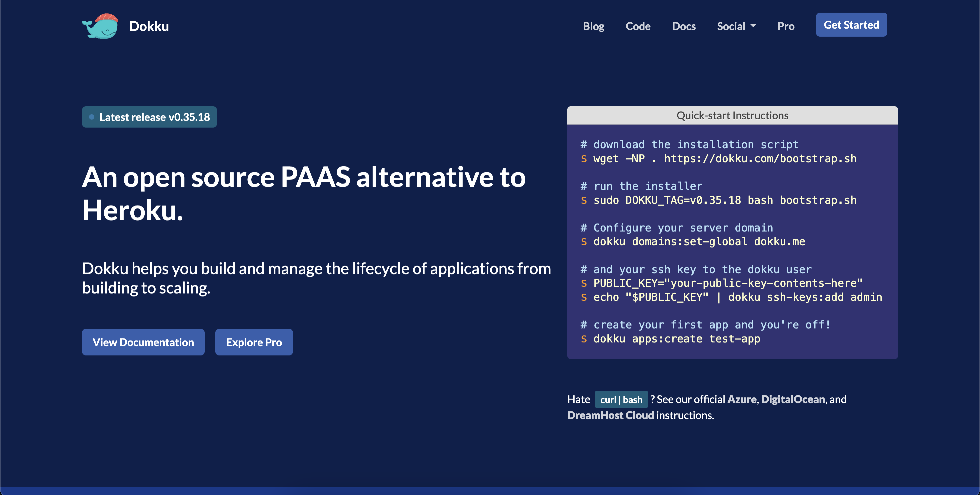Open the DreamHost Cloud instructions link

610,415
